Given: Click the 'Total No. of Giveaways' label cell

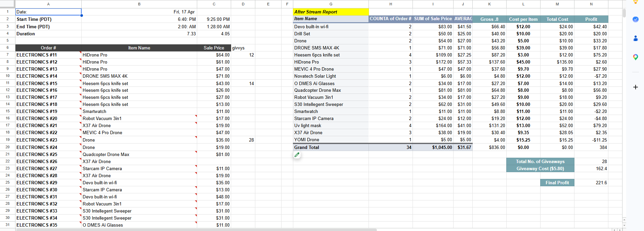Looking at the screenshot, I should click(x=540, y=161).
